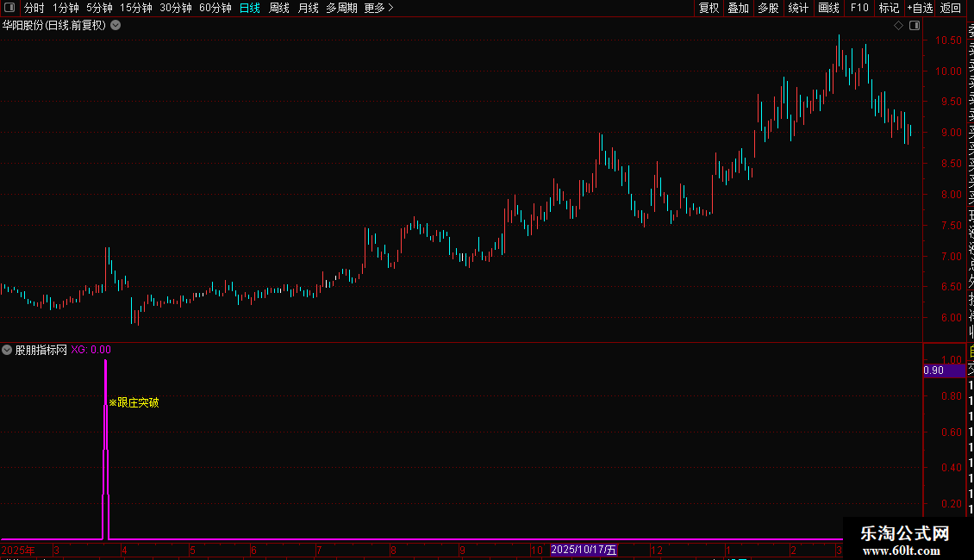
Task: Open F10 company info
Action: [x=859, y=8]
